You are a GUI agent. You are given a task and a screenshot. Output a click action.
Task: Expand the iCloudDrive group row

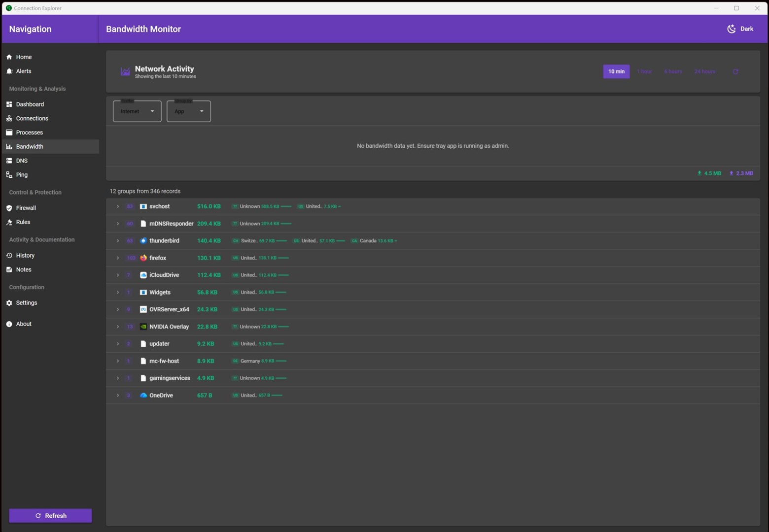coord(118,275)
